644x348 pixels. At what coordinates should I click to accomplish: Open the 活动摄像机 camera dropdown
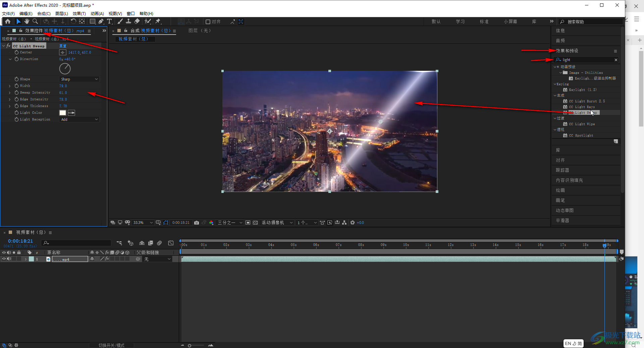(x=277, y=222)
